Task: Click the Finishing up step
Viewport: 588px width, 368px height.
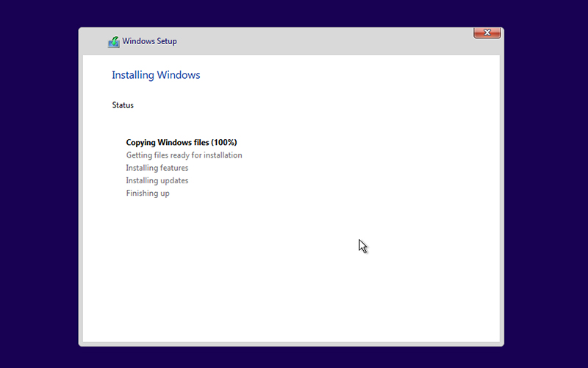Action: coord(148,194)
